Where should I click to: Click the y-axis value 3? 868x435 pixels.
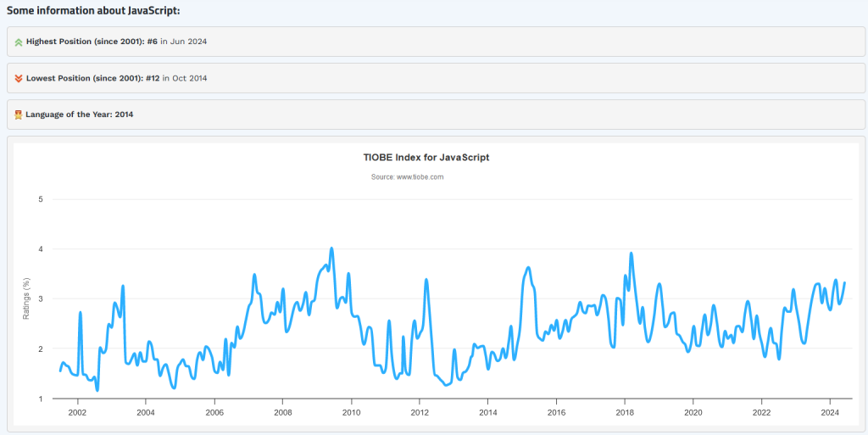pos(41,298)
